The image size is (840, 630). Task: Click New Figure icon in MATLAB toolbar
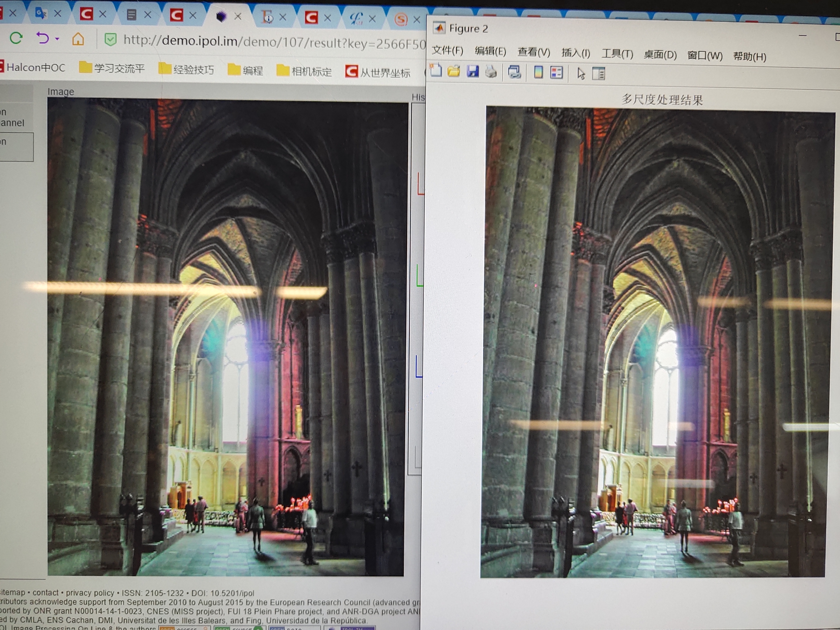pos(436,71)
